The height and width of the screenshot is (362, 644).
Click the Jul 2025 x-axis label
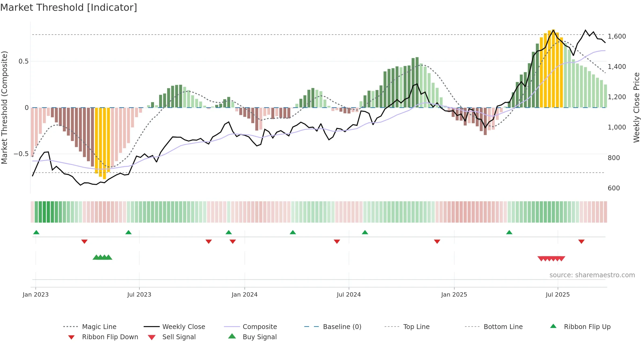[558, 295]
